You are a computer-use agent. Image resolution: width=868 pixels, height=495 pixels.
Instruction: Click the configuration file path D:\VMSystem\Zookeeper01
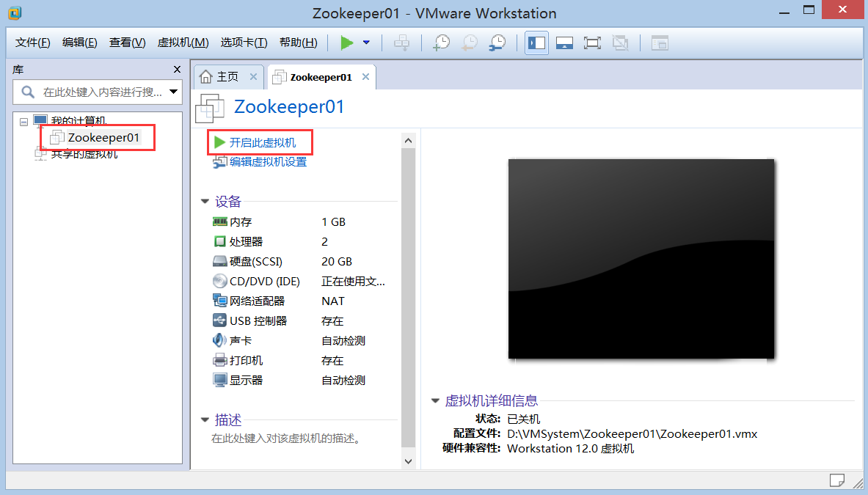[632, 434]
